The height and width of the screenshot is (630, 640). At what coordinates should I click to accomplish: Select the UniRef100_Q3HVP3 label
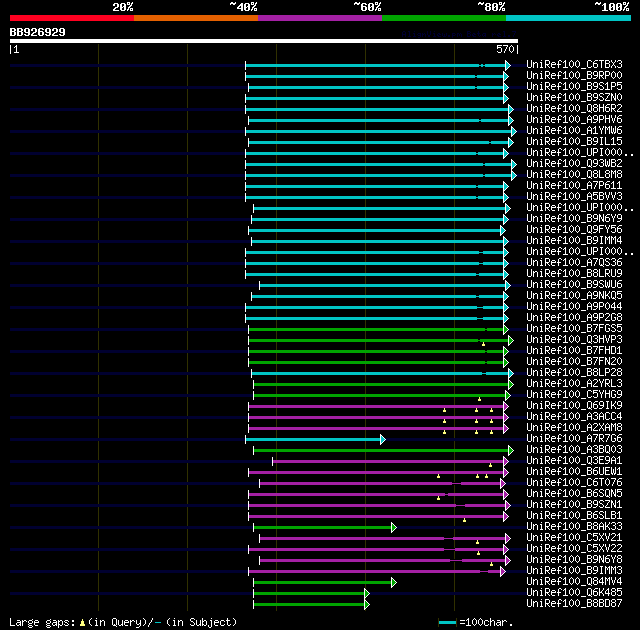pyautogui.click(x=574, y=339)
